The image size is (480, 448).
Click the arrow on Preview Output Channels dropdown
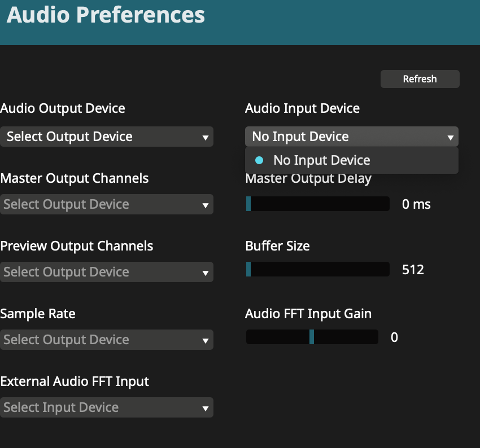click(x=206, y=273)
